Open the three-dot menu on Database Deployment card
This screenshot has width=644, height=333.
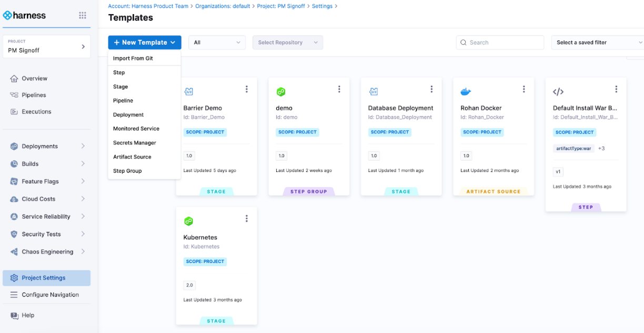[431, 89]
